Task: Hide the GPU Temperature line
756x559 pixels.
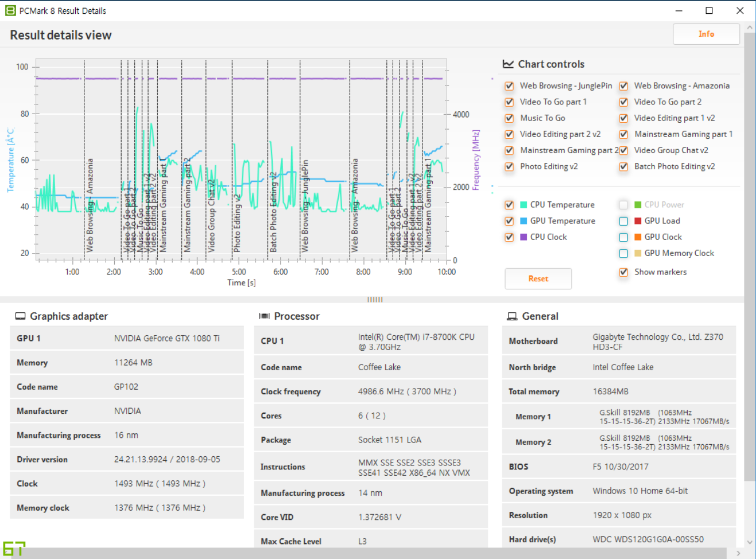Action: [509, 221]
